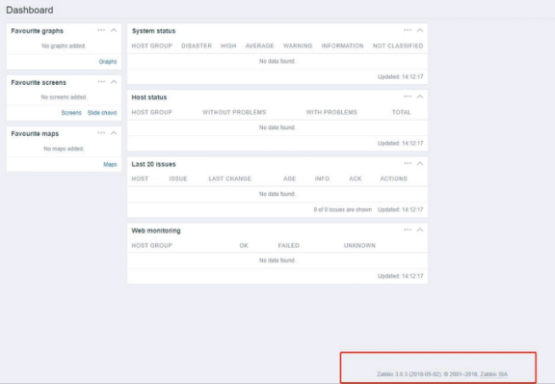Viewport: 555px width, 385px height.
Task: Click the TOTAL column header
Action: (x=401, y=112)
